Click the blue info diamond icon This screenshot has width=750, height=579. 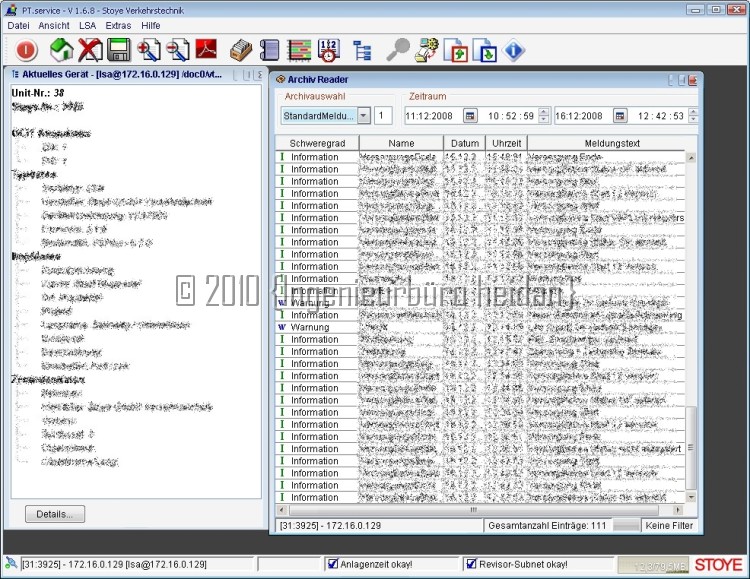[x=514, y=50]
